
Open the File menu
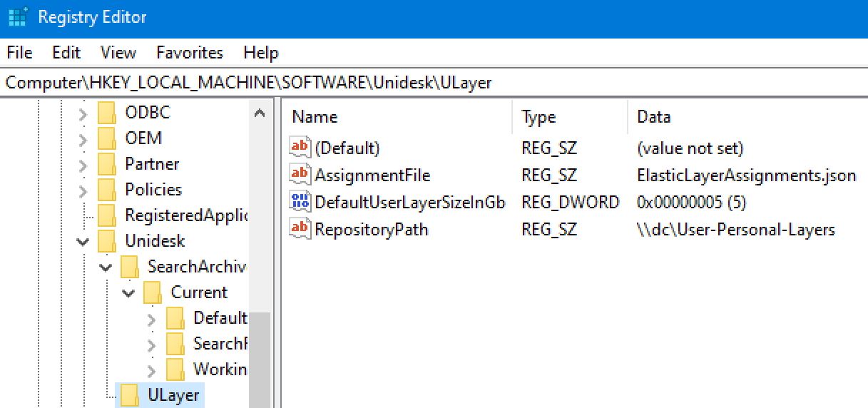pos(19,53)
